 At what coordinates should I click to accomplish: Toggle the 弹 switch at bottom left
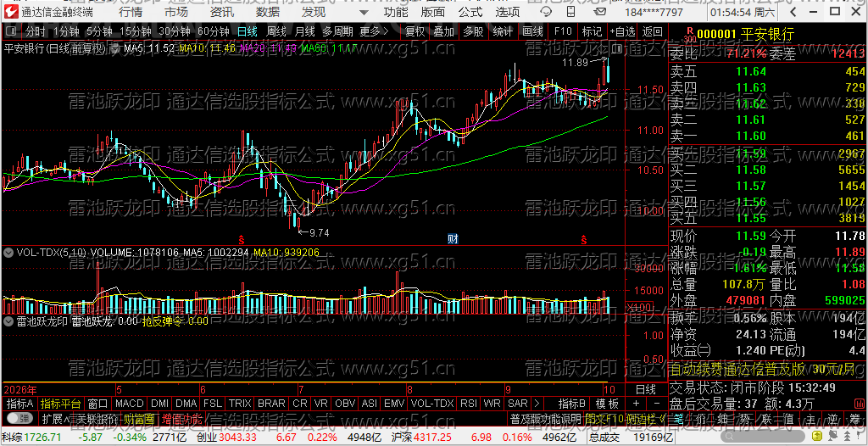tap(19, 417)
